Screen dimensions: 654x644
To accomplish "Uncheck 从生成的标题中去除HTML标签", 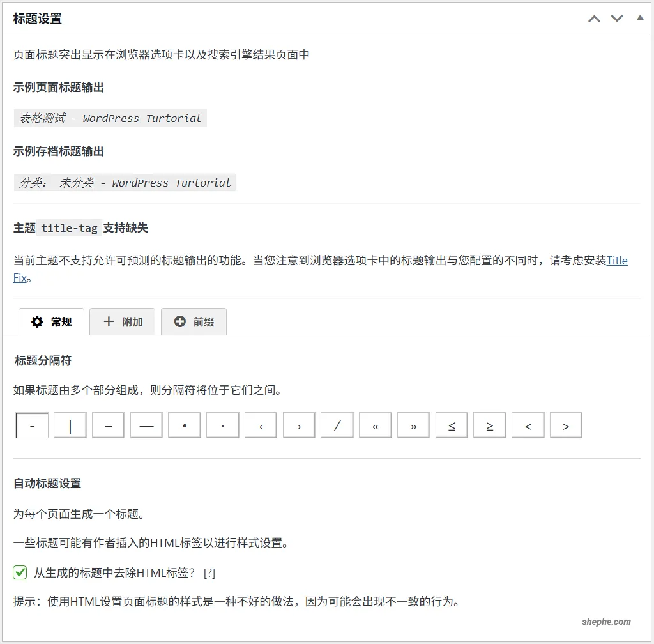I will (19, 574).
